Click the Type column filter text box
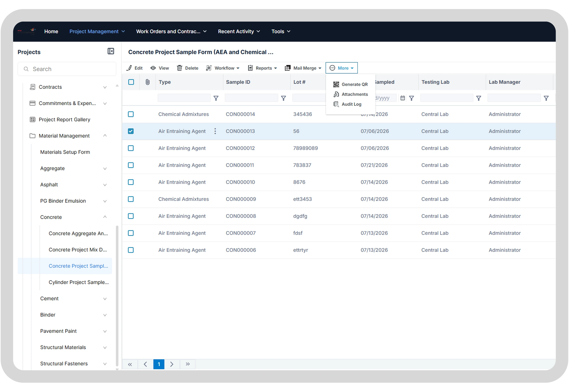Screen dimensions: 569x392 184,98
